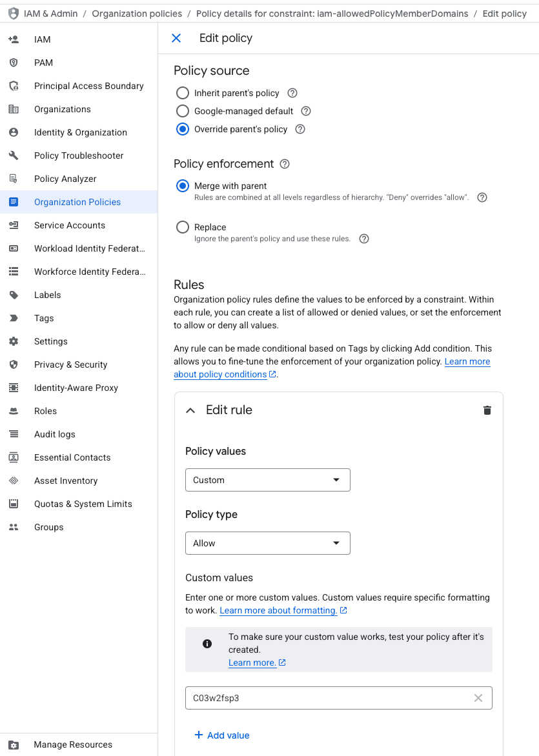
Task: Click the Labels tag icon in sidebar
Action: (14, 295)
